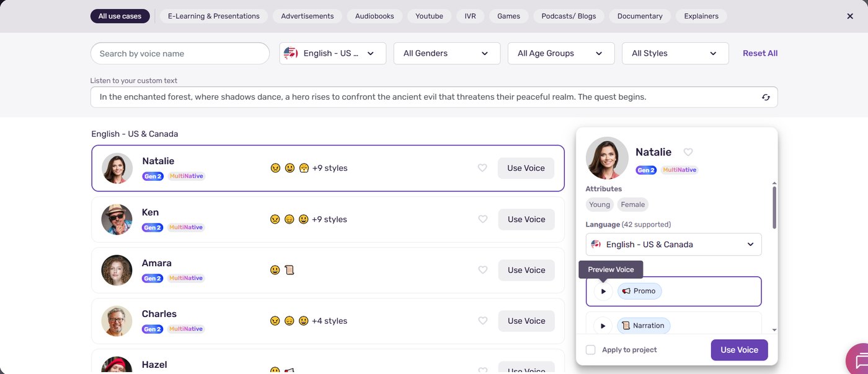Screen dimensions: 868x374
Task: Show Ken's +9 styles
Action: [x=329, y=219]
